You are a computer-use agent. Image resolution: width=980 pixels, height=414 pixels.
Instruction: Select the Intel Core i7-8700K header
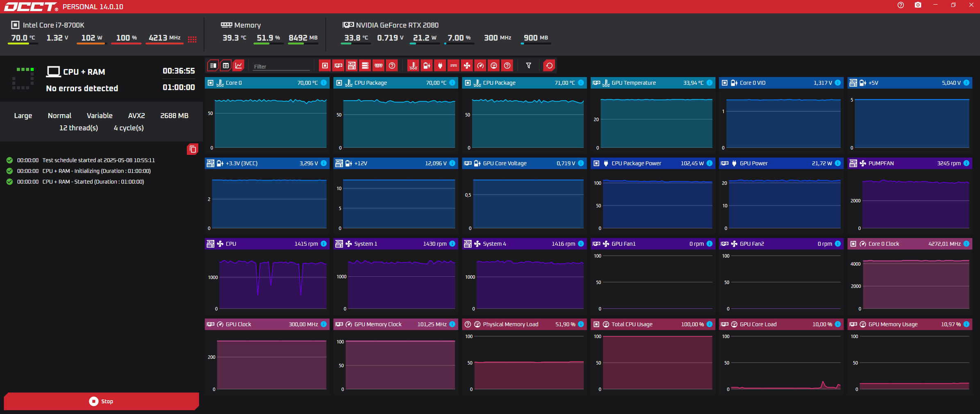tap(48, 25)
